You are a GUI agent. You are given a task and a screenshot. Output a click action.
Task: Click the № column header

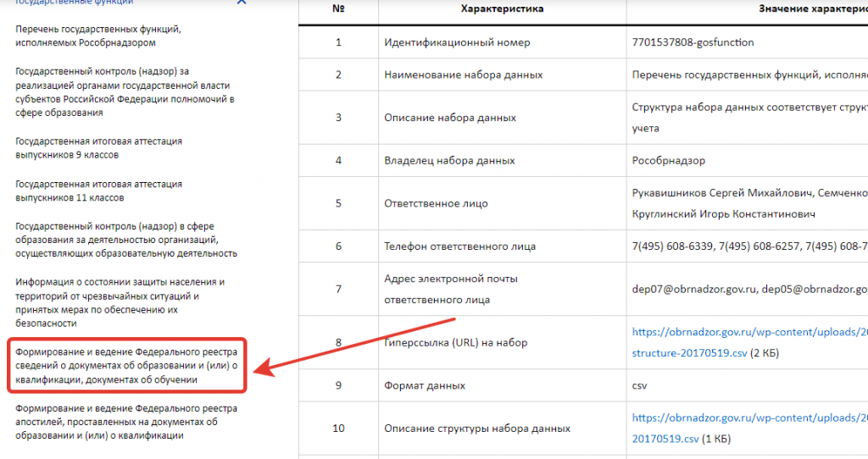tap(338, 8)
